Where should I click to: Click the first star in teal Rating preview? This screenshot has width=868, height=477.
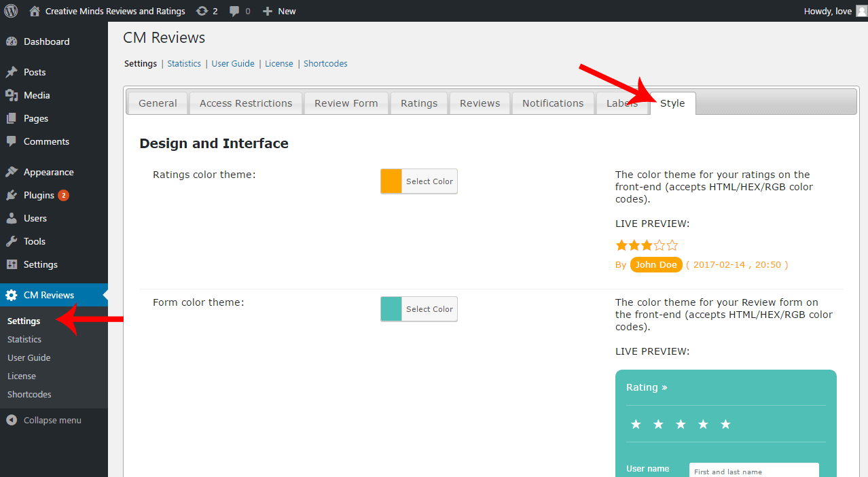tap(636, 424)
